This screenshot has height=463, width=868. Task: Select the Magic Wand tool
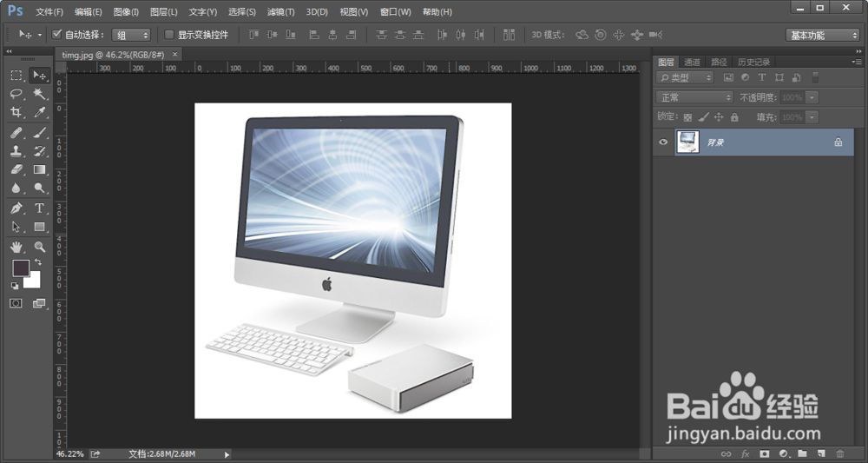39,94
